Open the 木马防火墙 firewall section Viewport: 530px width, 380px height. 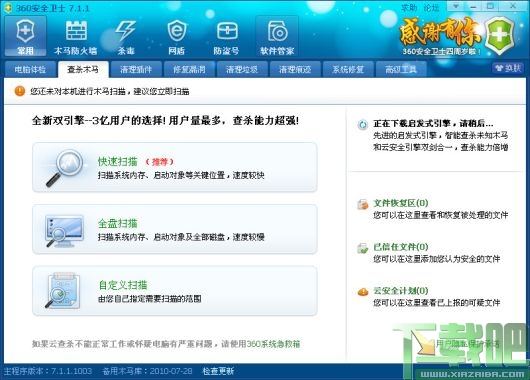76,36
